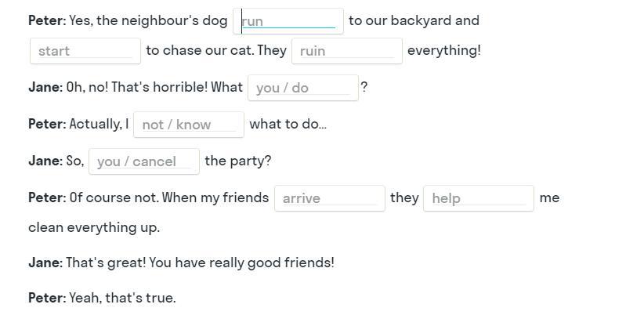644x326 pixels.
Task: Click 'That's great! You have really good friends!'
Action: tap(200, 263)
